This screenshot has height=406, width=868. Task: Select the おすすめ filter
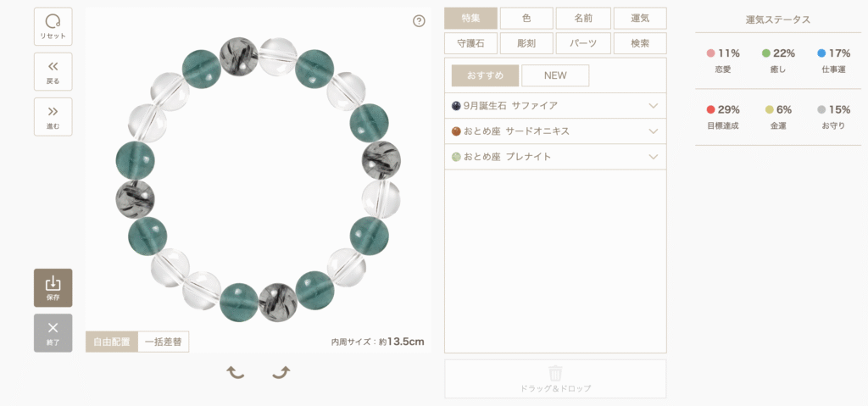pos(486,76)
